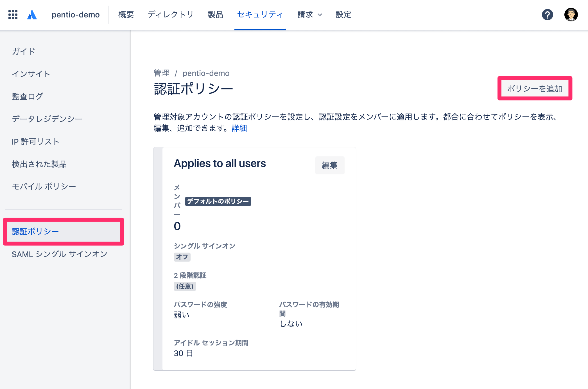The width and height of the screenshot is (588, 389).
Task: Click the member count 0
Action: coord(177,226)
